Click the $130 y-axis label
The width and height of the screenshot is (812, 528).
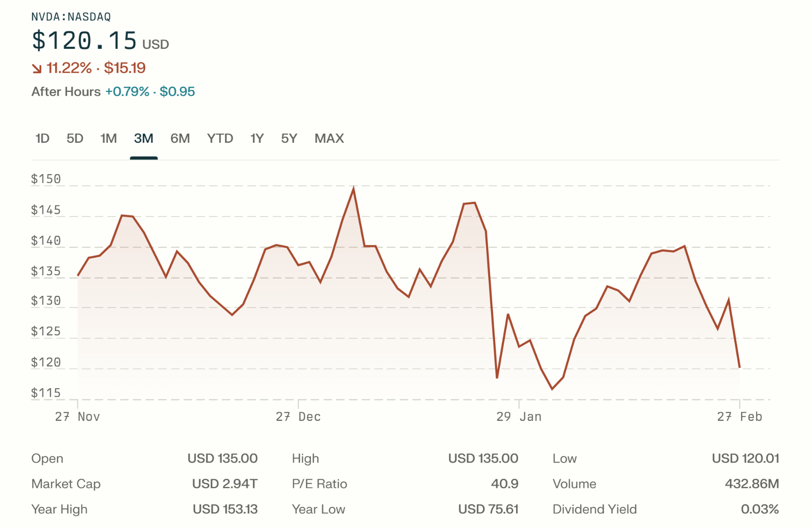pos(46,301)
